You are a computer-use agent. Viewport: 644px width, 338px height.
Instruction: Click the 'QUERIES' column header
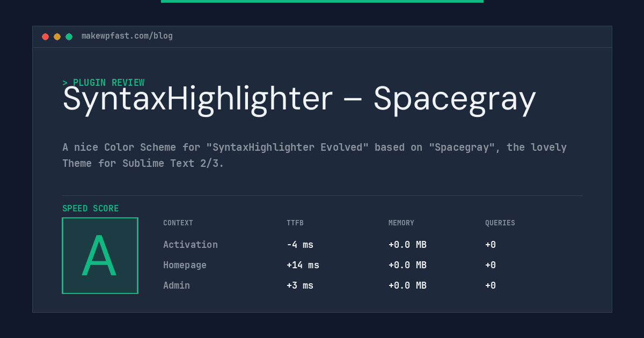500,223
